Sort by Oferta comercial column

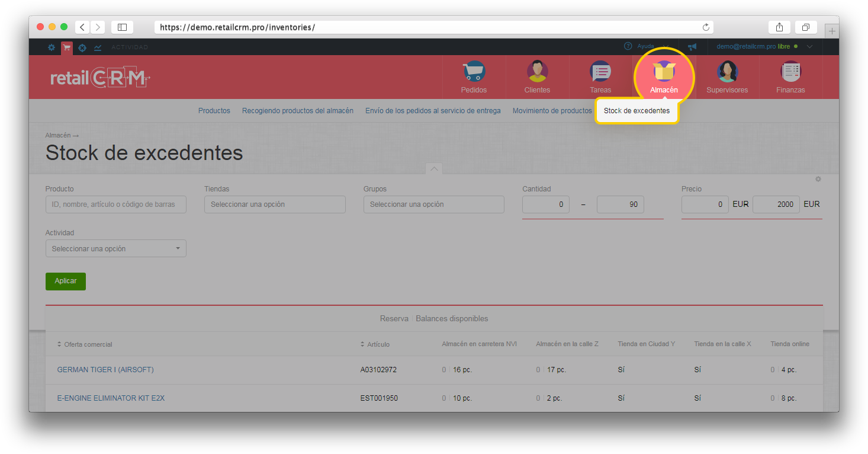[85, 344]
